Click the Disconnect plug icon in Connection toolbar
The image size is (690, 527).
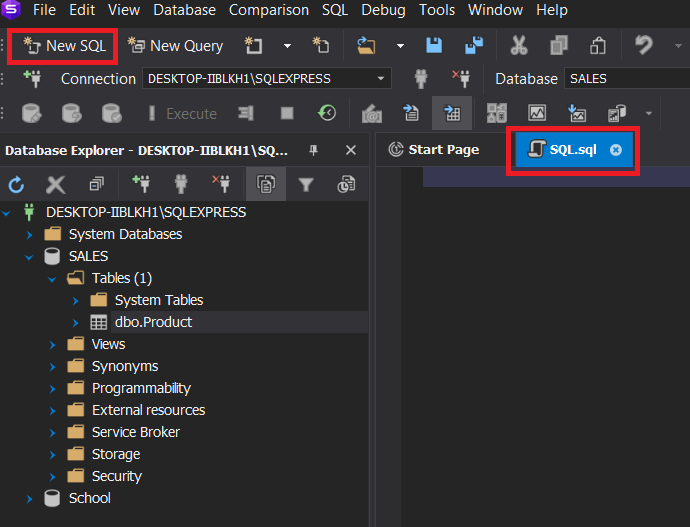click(461, 79)
